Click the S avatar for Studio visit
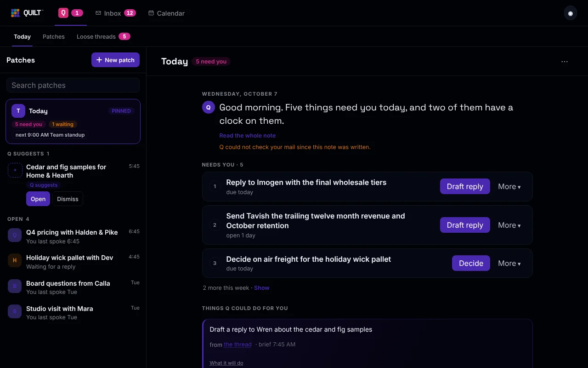 15,311
